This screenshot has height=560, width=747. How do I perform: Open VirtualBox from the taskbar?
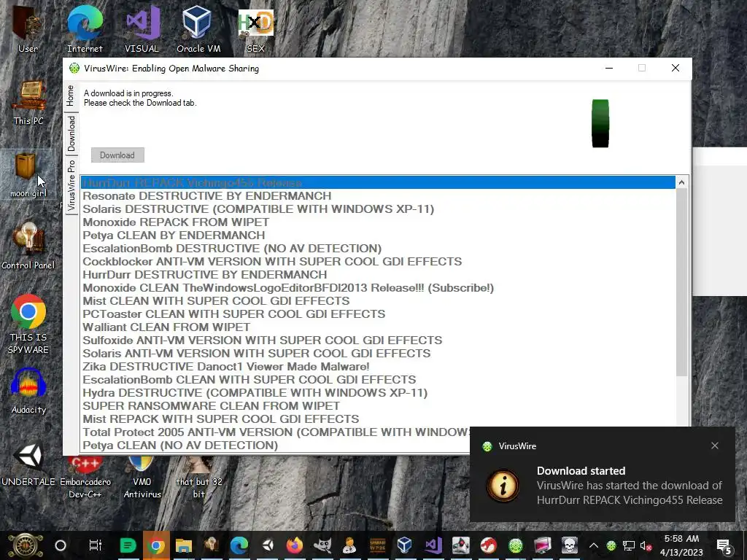404,545
